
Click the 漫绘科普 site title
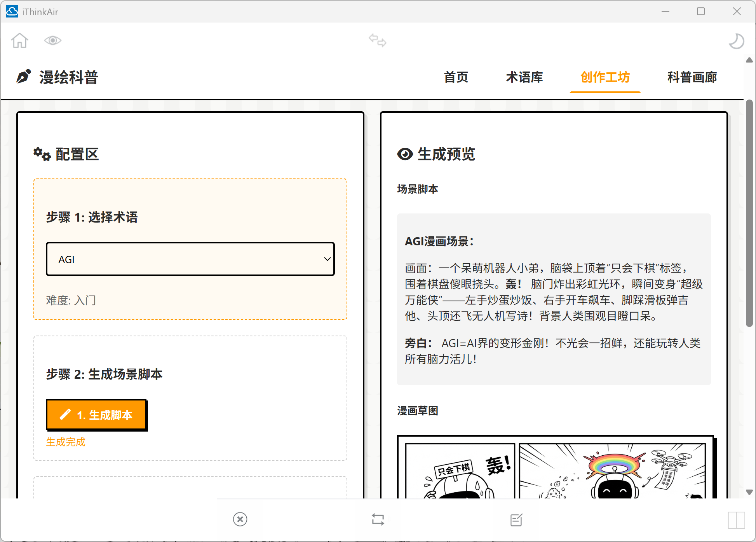click(69, 77)
